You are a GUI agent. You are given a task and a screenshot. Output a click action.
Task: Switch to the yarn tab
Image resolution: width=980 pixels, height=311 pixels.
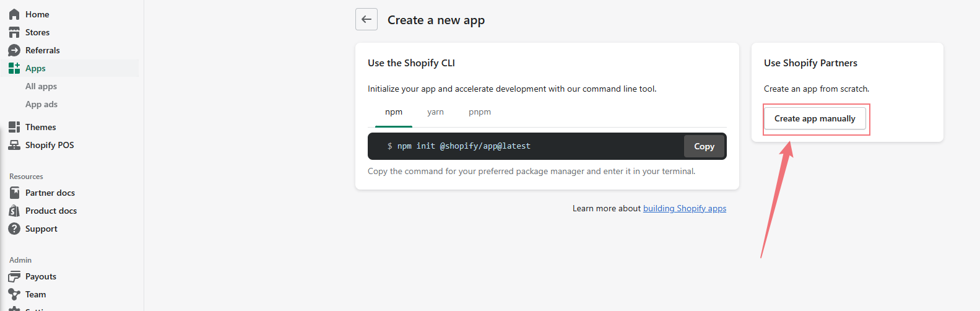pyautogui.click(x=435, y=112)
